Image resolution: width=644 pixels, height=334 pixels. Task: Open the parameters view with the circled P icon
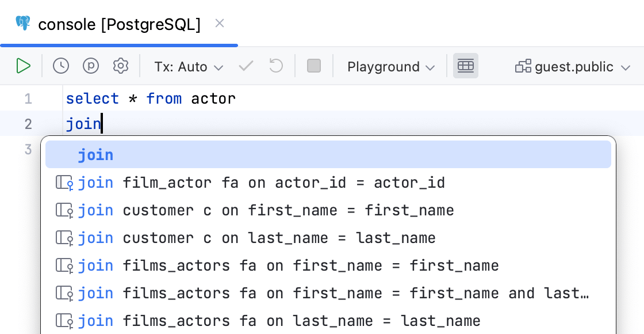pyautogui.click(x=90, y=66)
